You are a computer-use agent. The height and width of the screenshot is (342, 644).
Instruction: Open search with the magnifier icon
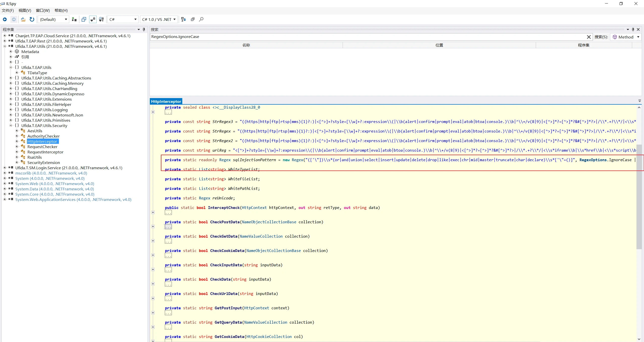coord(201,19)
